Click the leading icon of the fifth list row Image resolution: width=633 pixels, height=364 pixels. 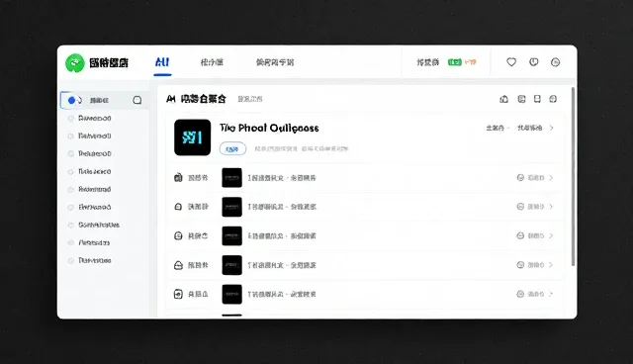(178, 294)
